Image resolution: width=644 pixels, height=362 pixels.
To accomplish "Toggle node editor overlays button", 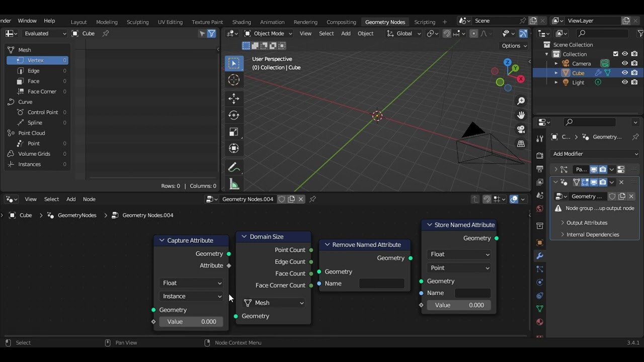I will [514, 199].
